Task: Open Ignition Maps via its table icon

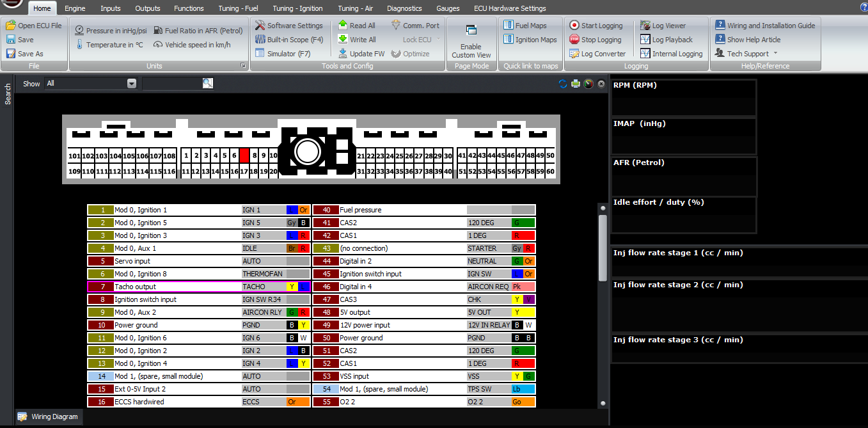Action: pyautogui.click(x=509, y=40)
